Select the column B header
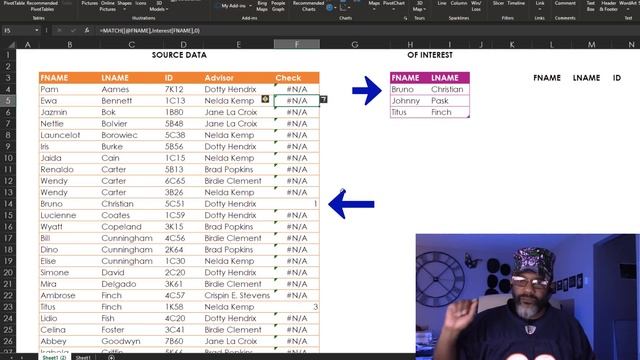640x360 pixels. pyautogui.click(x=69, y=44)
